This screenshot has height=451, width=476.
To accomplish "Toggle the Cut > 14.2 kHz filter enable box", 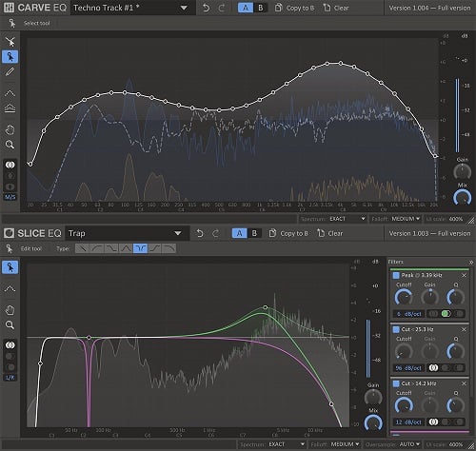I will [396, 383].
